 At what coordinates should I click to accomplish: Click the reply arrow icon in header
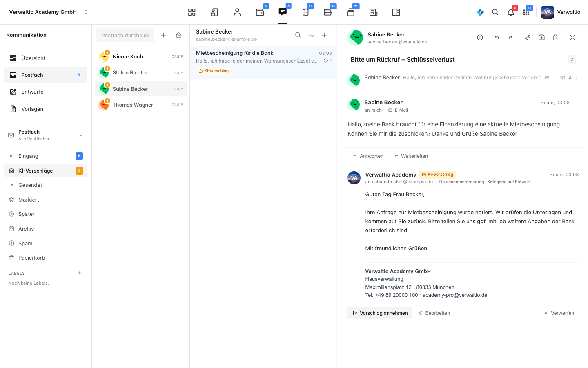click(497, 38)
